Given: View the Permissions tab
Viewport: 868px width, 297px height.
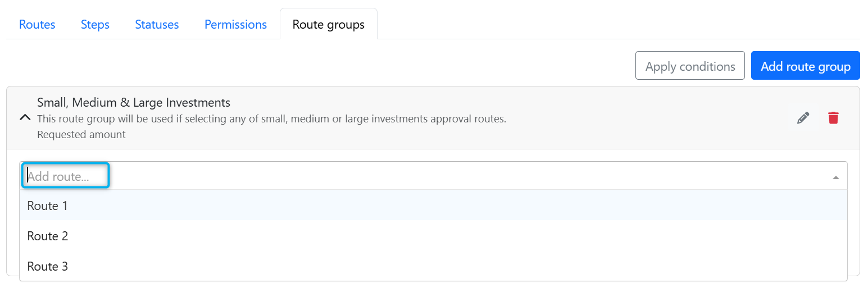Looking at the screenshot, I should [x=235, y=25].
